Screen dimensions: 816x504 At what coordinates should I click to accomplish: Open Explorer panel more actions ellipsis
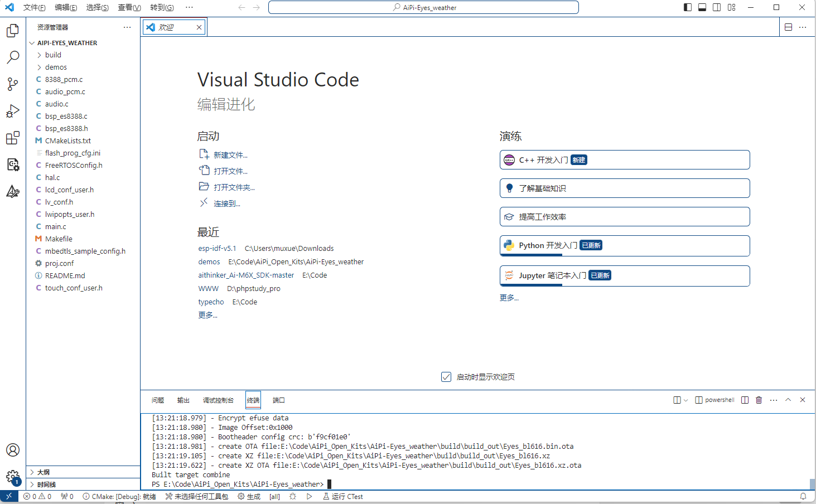(x=127, y=27)
